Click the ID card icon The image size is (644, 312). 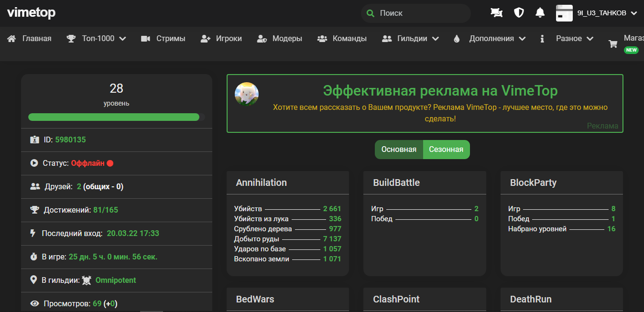coord(34,140)
